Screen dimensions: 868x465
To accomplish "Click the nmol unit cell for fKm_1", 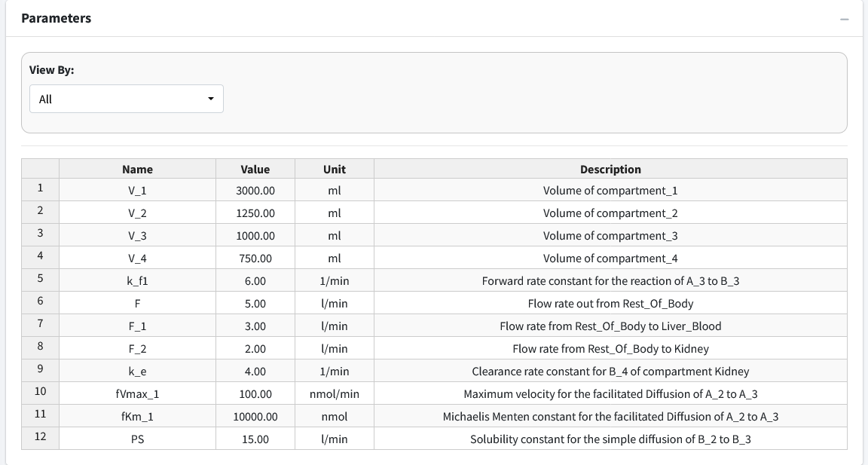I will click(335, 416).
